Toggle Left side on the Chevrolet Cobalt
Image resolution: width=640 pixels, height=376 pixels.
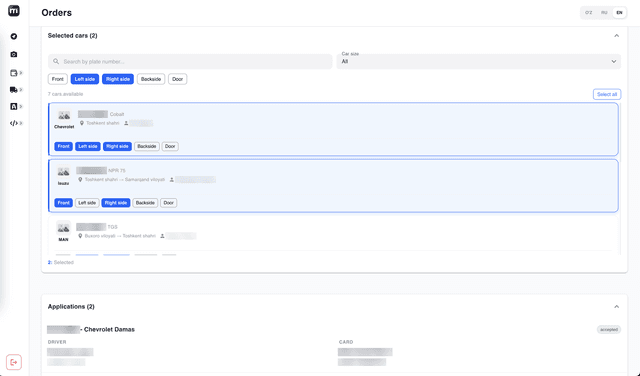(88, 146)
